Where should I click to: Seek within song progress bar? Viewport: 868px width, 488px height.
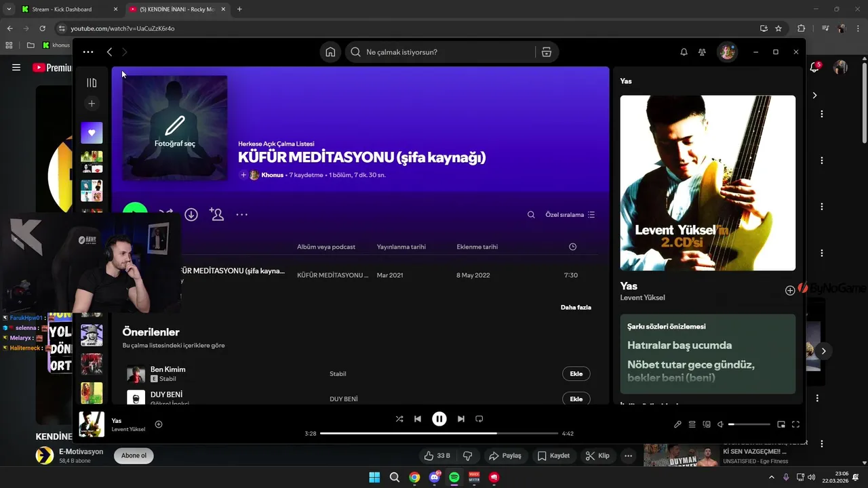[x=439, y=433]
